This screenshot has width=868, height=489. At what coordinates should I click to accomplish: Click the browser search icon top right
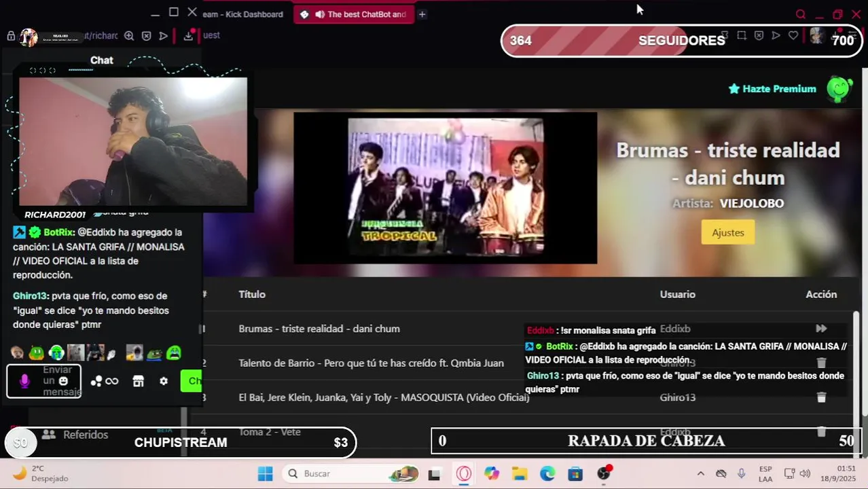point(801,14)
